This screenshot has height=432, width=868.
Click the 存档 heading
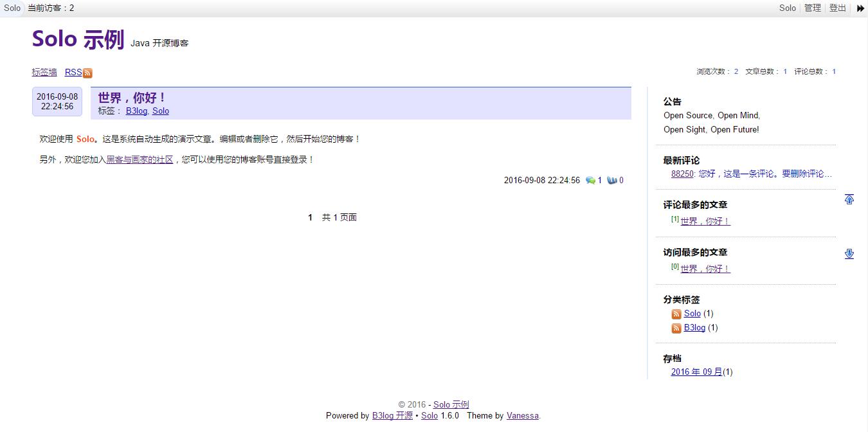point(673,358)
